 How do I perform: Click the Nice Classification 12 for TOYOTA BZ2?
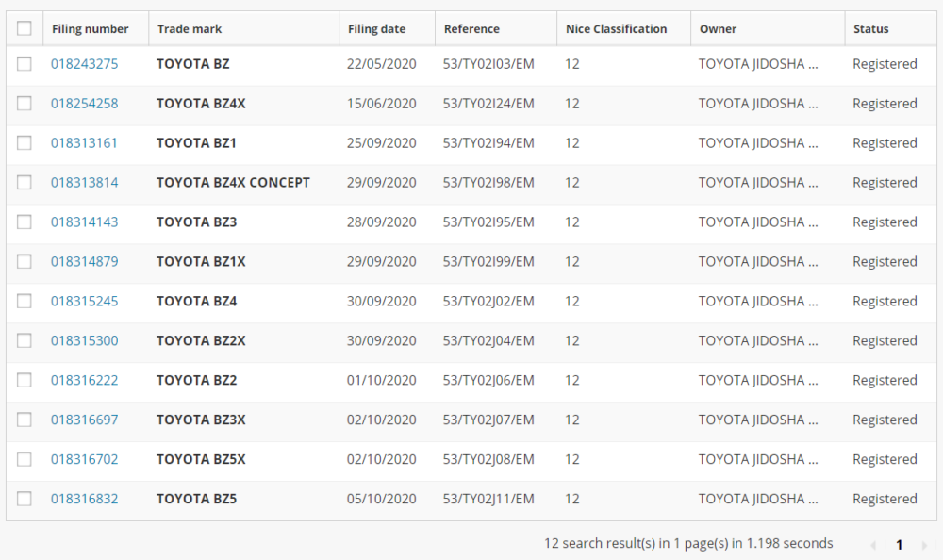coord(572,380)
